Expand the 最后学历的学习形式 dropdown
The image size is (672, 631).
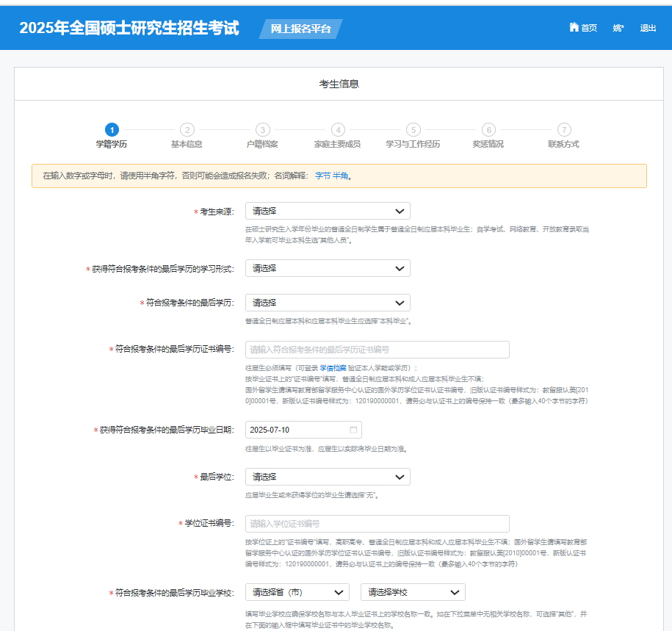[x=328, y=268]
